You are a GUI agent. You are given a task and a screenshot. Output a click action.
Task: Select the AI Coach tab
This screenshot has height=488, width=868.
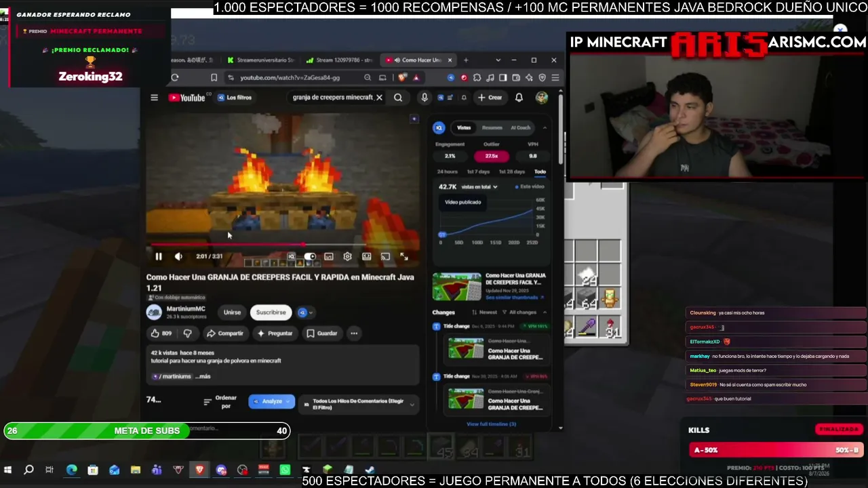pos(520,127)
